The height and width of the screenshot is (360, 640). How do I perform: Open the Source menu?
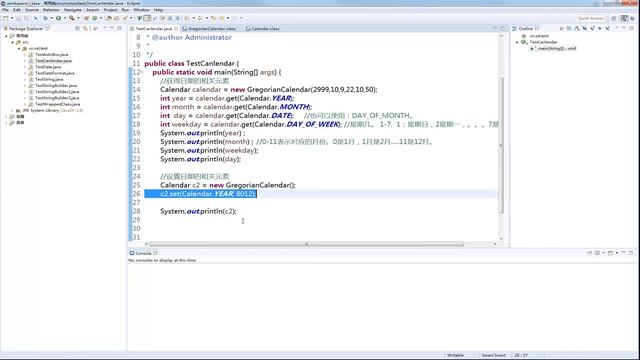tap(32, 9)
